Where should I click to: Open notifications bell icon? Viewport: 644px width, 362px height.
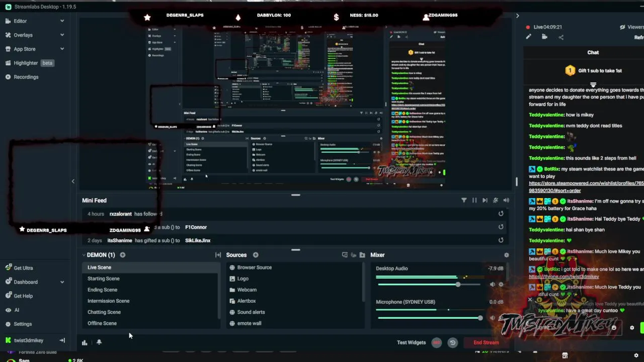coord(99,342)
